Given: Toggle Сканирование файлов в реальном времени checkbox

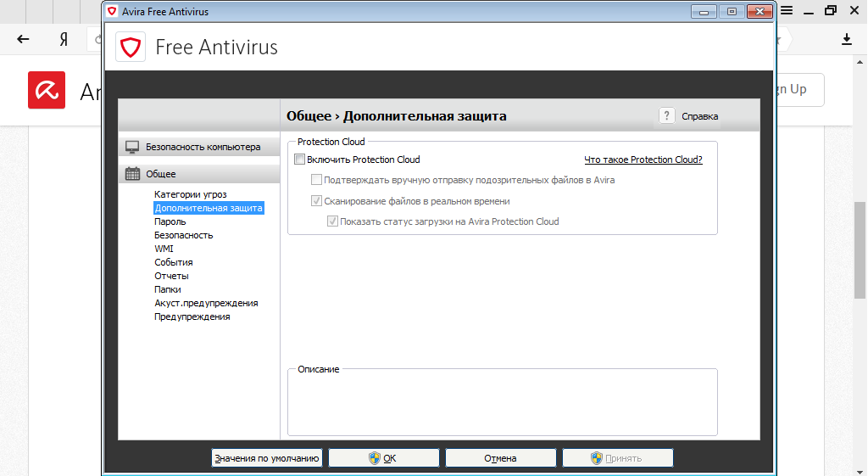Looking at the screenshot, I should tap(317, 200).
